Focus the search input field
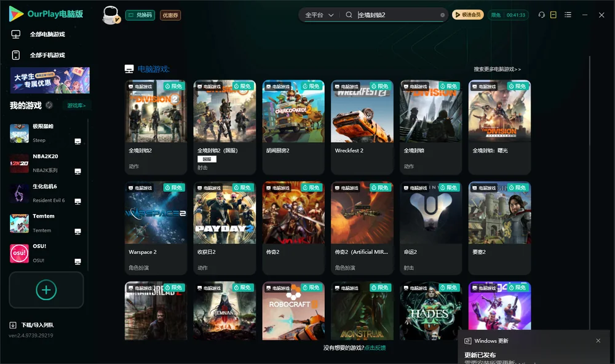Viewport: 615px width, 364px height. pyautogui.click(x=397, y=15)
